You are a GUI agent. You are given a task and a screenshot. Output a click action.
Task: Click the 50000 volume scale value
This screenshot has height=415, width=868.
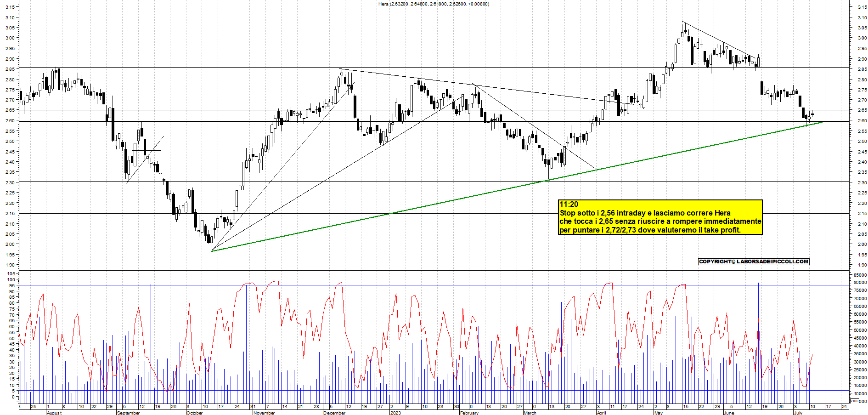[x=860, y=330]
